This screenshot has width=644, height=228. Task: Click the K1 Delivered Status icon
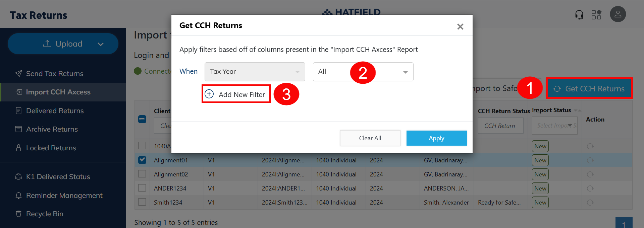coord(19,176)
